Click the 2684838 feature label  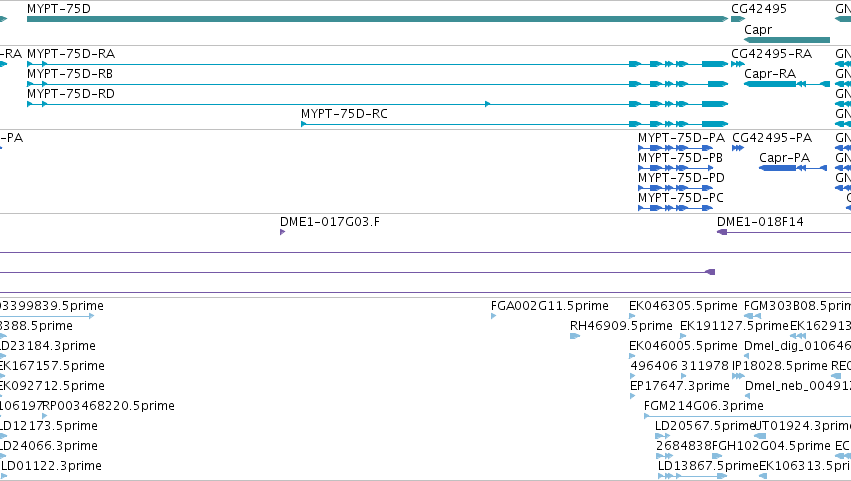tap(684, 447)
